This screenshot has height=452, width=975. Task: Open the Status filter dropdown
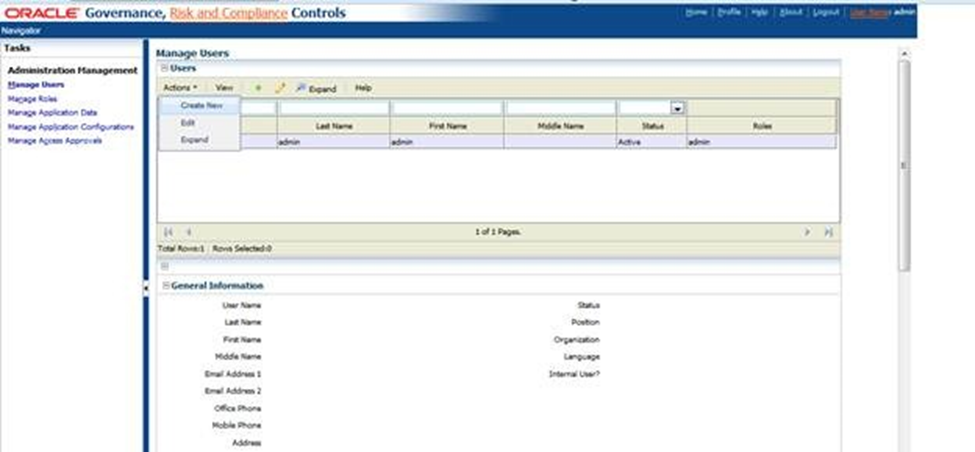click(678, 108)
